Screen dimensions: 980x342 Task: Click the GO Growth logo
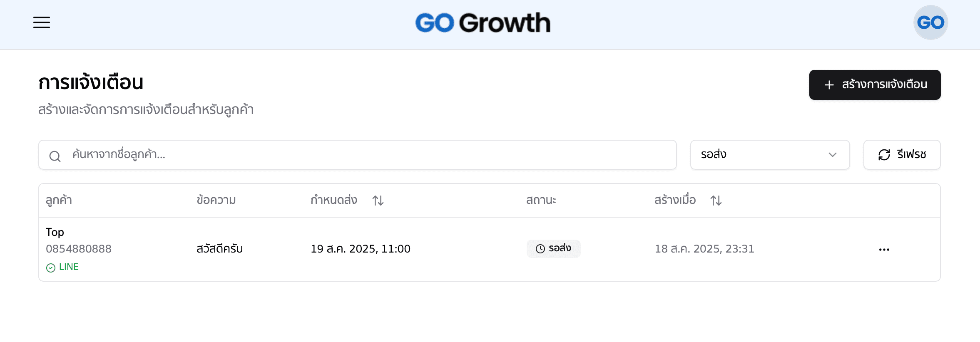(x=483, y=22)
